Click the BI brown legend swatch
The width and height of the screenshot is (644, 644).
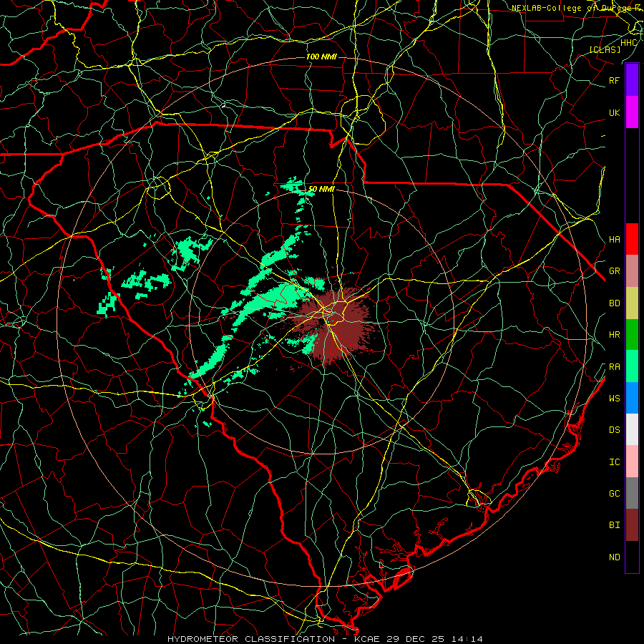(632, 525)
